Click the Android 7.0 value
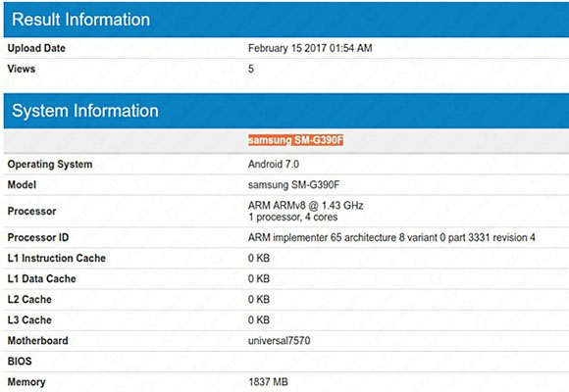569x392 pixels. point(274,165)
